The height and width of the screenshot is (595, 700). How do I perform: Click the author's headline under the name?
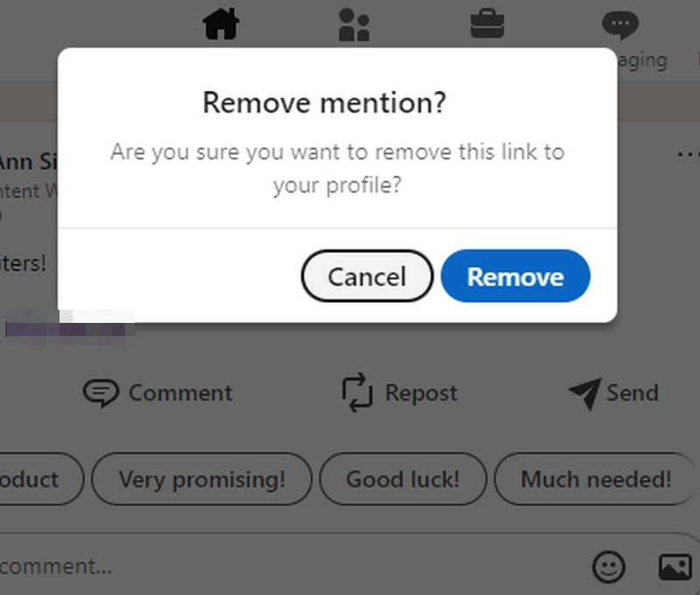26,189
